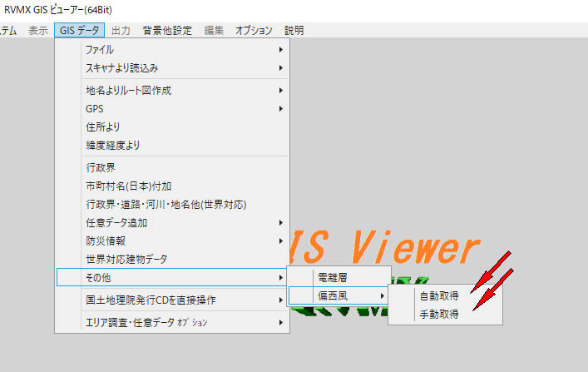Open the 背景他設定 menu
Screen dimensions: 588x372
pos(167,31)
